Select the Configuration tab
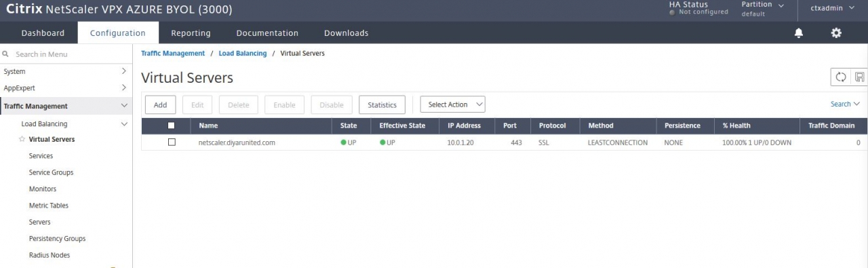The height and width of the screenshot is (268, 868). (x=118, y=33)
